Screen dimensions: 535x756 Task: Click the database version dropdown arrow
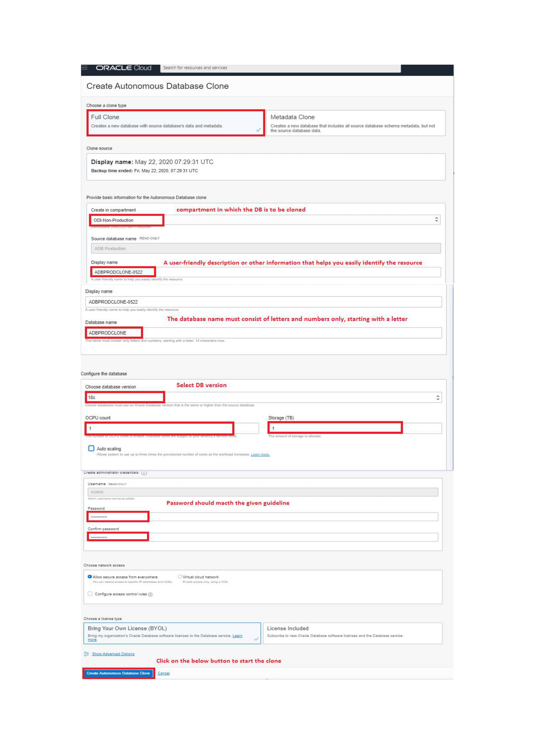click(438, 398)
